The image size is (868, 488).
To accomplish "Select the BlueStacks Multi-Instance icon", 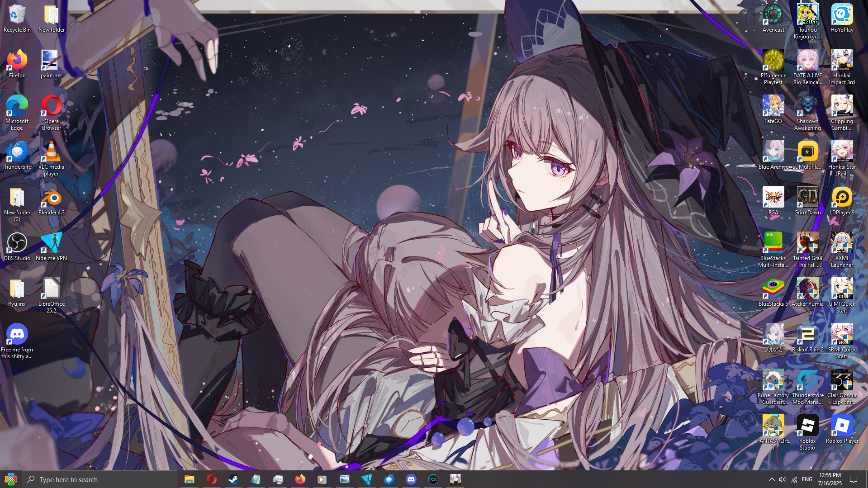I will pyautogui.click(x=773, y=250).
